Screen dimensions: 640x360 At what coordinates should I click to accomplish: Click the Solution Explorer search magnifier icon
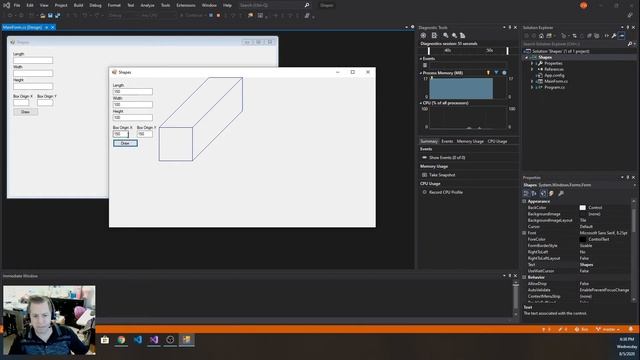tap(630, 44)
